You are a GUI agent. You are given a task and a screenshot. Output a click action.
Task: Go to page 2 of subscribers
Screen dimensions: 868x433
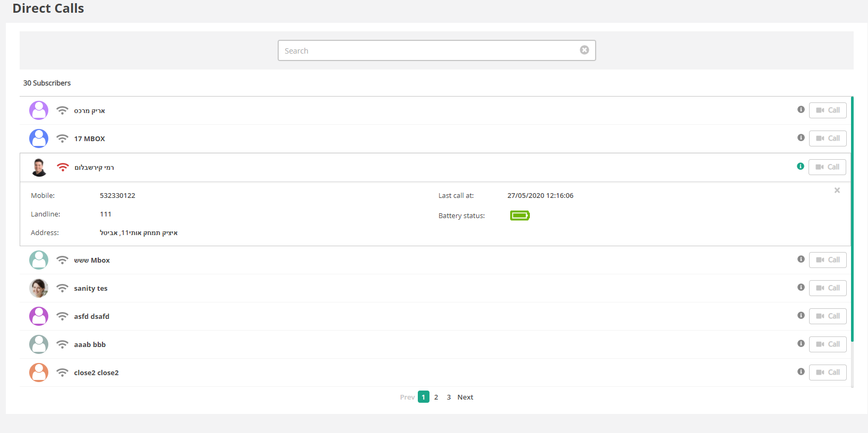coord(436,397)
